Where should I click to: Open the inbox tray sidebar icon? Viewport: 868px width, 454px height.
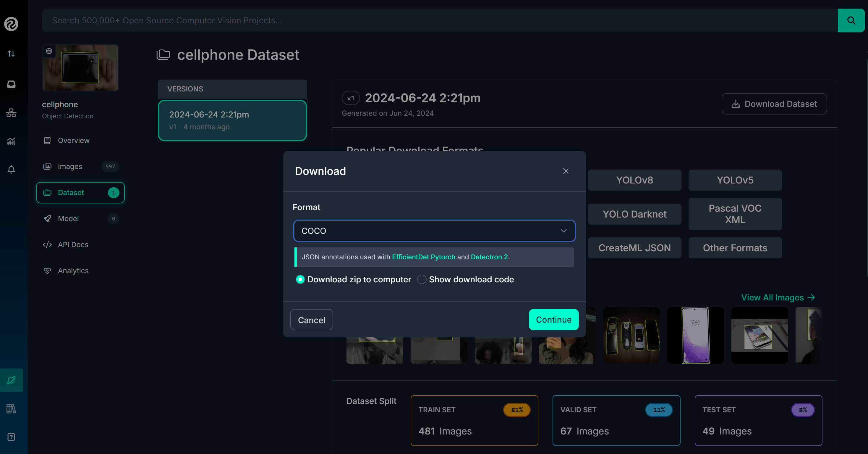pos(11,84)
